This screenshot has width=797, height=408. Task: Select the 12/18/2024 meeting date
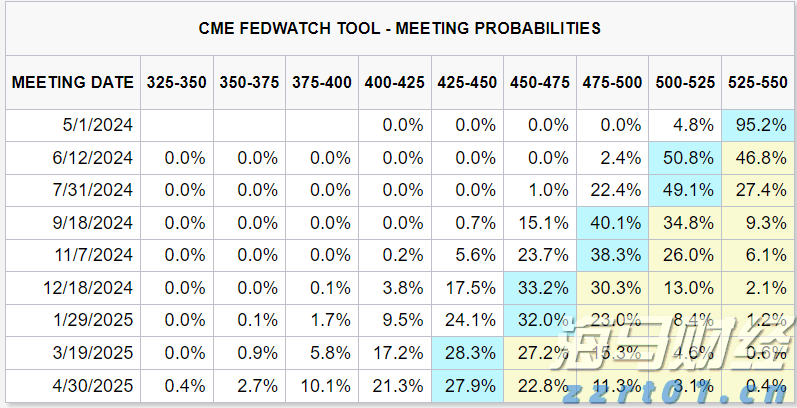[x=92, y=286]
